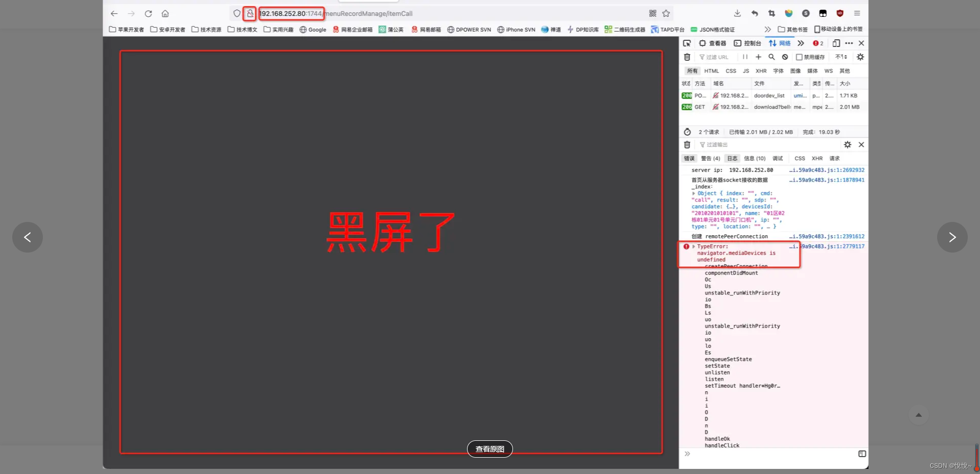
Task: Select the element picker tool in DevTools
Action: tap(687, 43)
